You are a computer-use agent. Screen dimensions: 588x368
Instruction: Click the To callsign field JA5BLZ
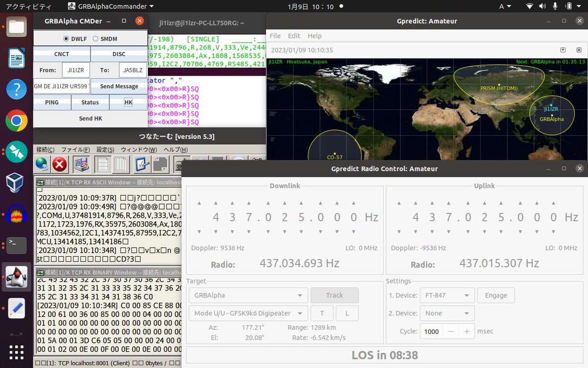[133, 70]
